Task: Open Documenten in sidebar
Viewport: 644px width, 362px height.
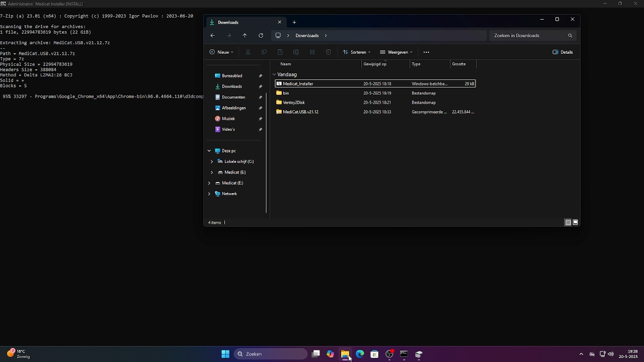Action: click(x=233, y=97)
